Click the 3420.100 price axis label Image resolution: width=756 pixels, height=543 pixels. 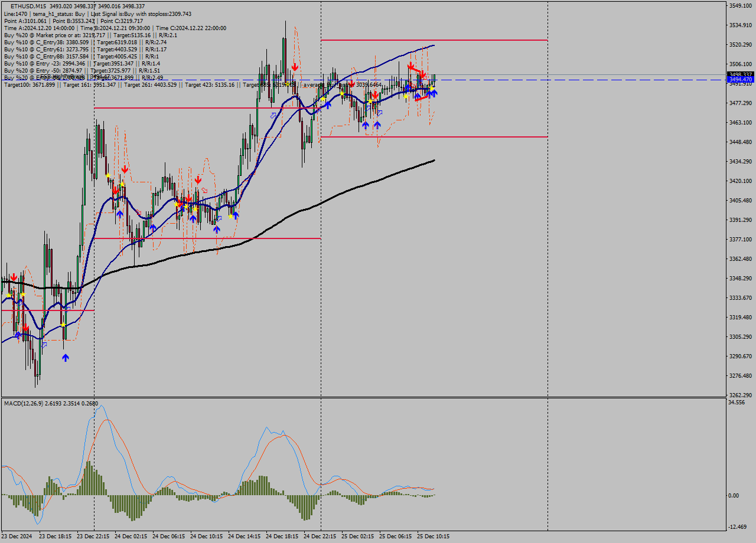(x=741, y=181)
